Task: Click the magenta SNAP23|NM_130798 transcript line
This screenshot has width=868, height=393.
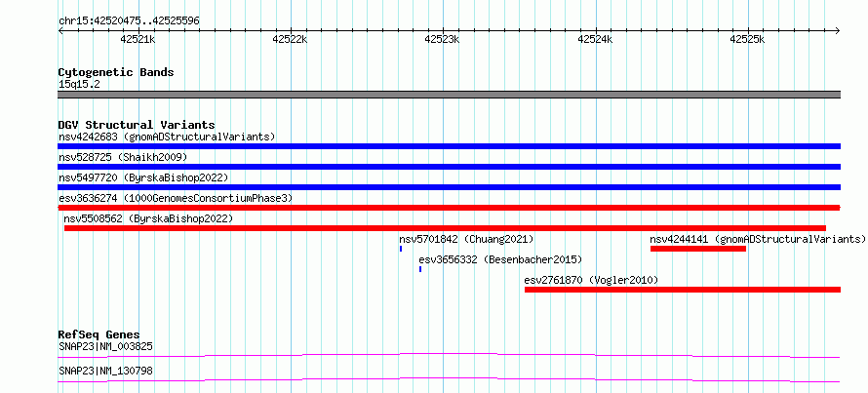Action: pyautogui.click(x=449, y=379)
